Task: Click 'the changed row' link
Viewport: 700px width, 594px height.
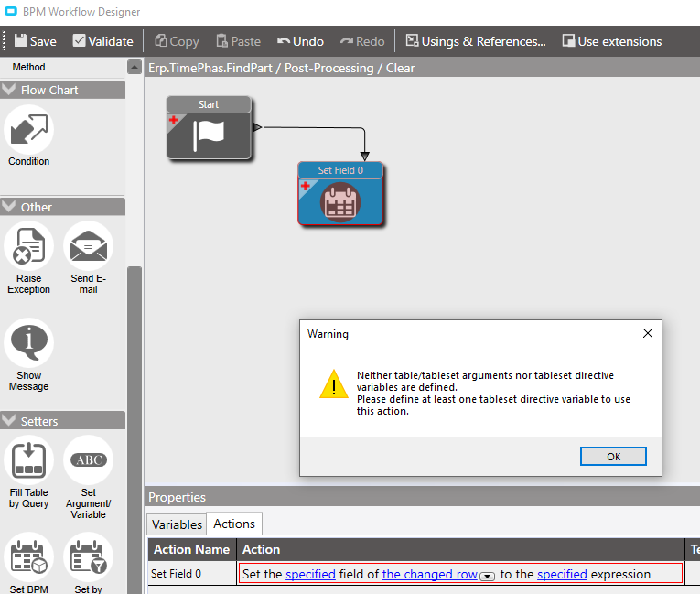Action: coord(430,574)
